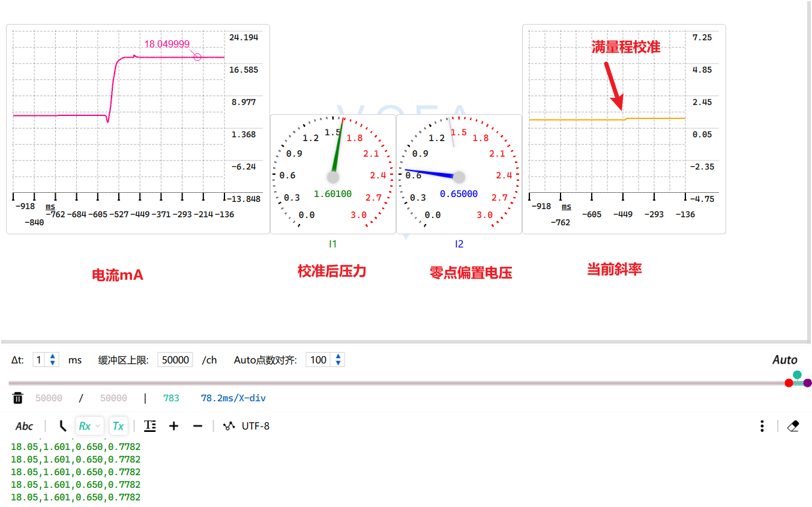Adjust the Auto点数对齐 stepper arrows
The width and height of the screenshot is (812, 507).
(x=338, y=360)
